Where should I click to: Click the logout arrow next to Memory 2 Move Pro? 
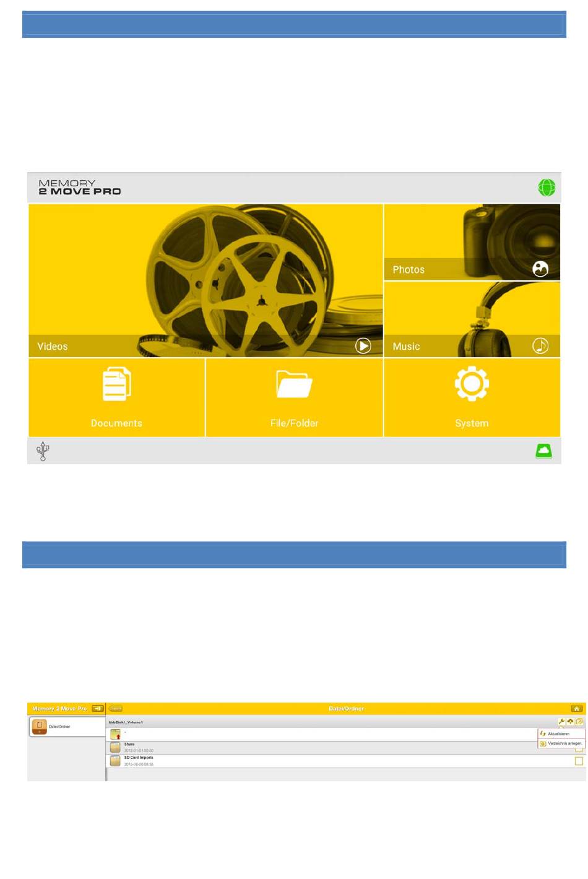98,708
